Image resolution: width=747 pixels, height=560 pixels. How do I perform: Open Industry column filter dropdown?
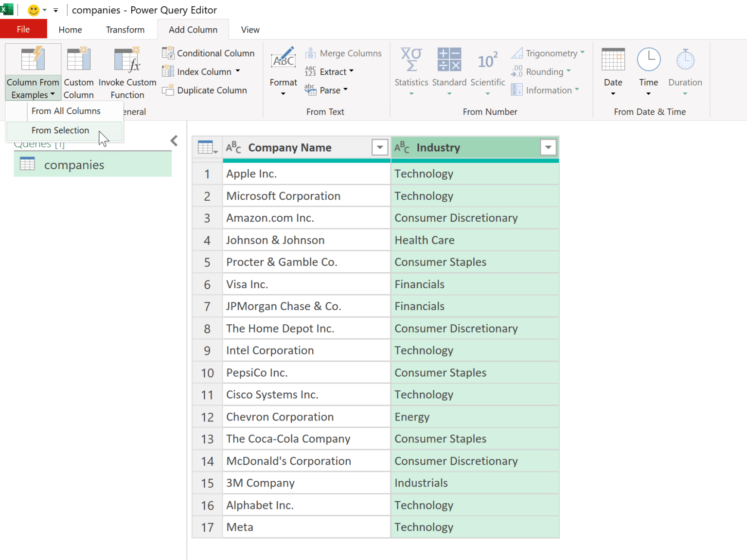548,147
